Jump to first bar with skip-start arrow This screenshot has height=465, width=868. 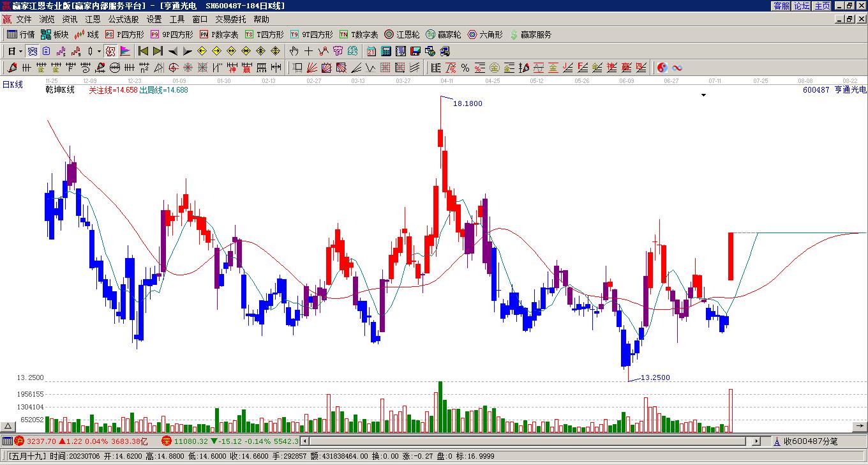coord(144,51)
